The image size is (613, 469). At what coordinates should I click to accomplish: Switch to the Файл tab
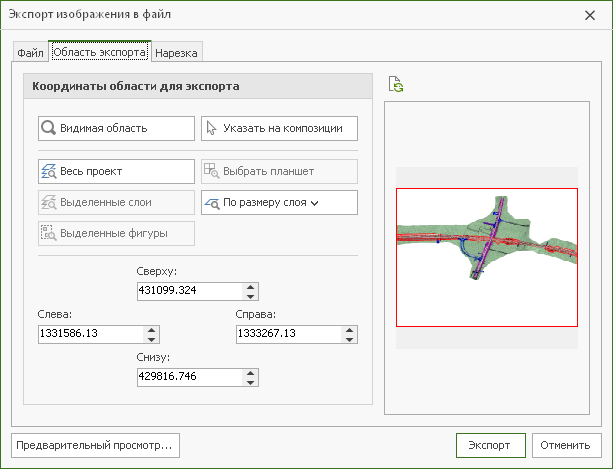tap(30, 53)
